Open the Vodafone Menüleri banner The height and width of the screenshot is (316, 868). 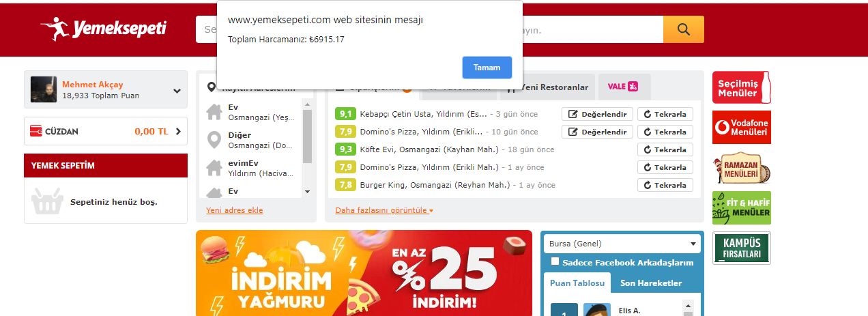pyautogui.click(x=742, y=127)
